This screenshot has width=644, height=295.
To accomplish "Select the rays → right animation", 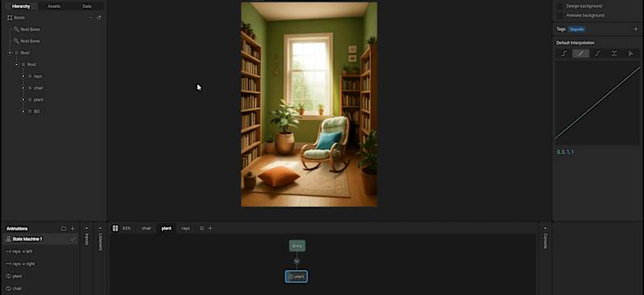I will (40, 264).
